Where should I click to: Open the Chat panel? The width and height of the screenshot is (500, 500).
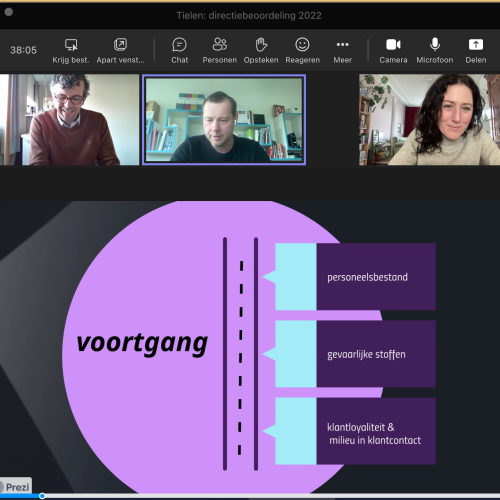(179, 50)
